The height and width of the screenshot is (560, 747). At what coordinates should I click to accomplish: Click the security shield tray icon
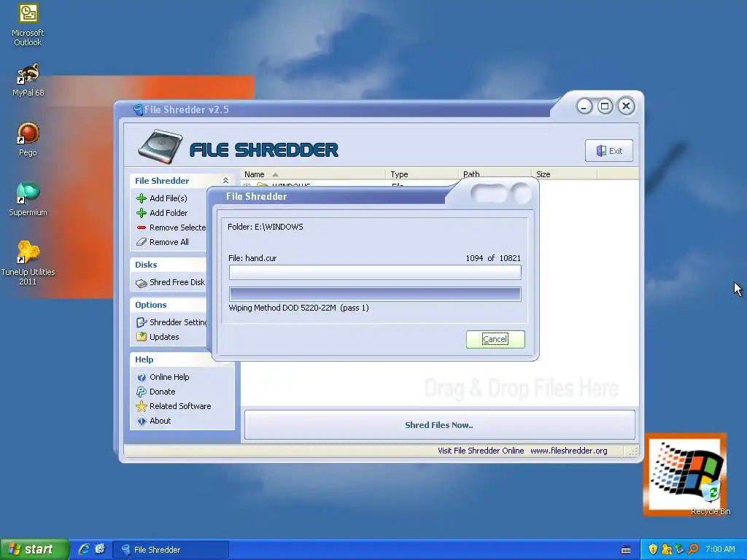point(653,549)
